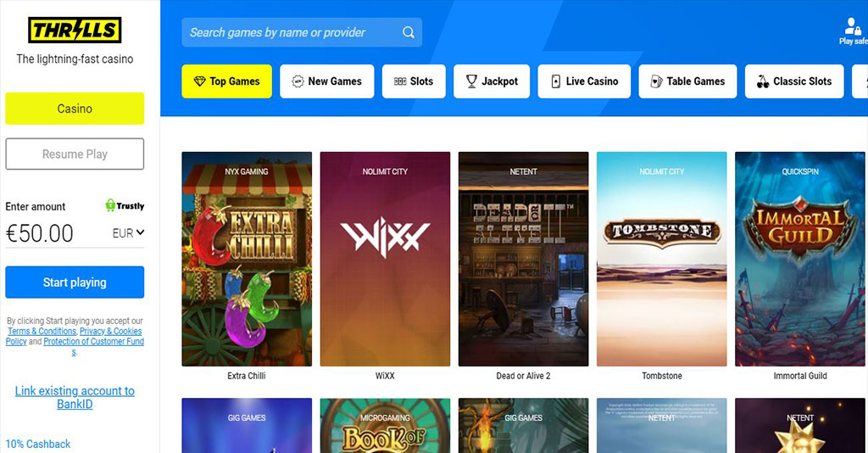The image size is (868, 453).
Task: Switch to the New Games tab
Action: coord(326,81)
